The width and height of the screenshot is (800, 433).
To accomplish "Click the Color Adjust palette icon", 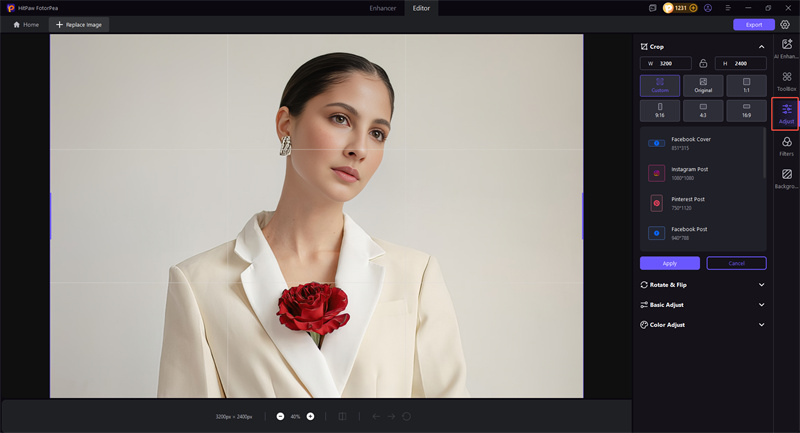I will pyautogui.click(x=644, y=324).
